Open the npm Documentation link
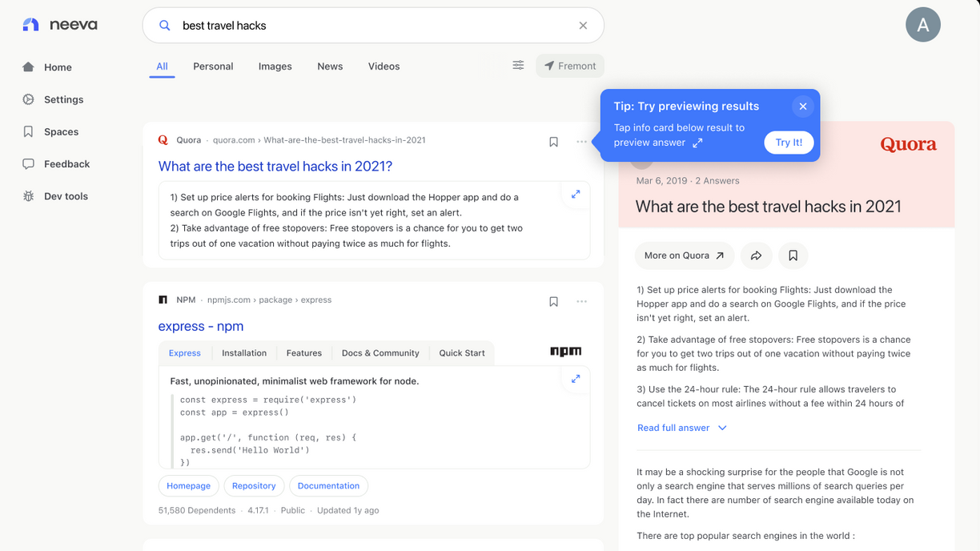Screen dimensions: 980x551 pos(328,486)
